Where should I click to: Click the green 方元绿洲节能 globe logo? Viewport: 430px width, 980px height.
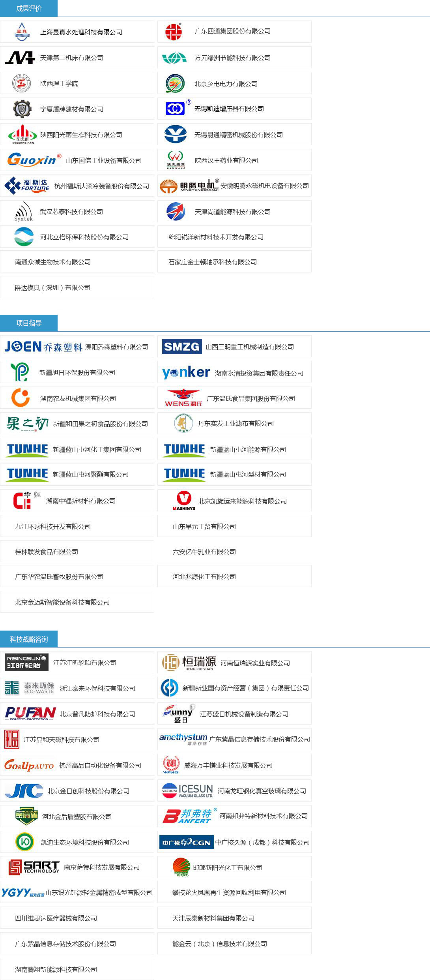coord(174,58)
